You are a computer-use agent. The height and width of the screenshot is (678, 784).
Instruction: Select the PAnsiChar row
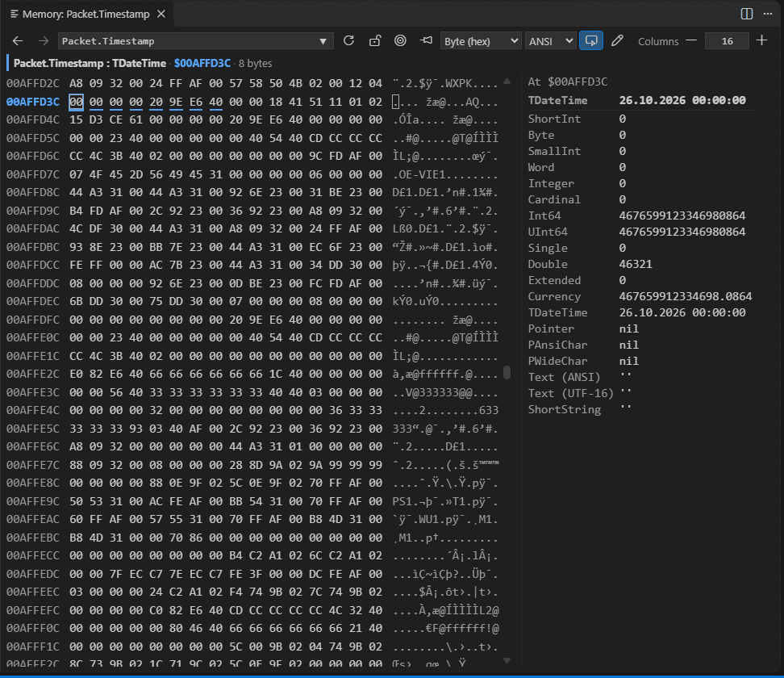coord(642,345)
